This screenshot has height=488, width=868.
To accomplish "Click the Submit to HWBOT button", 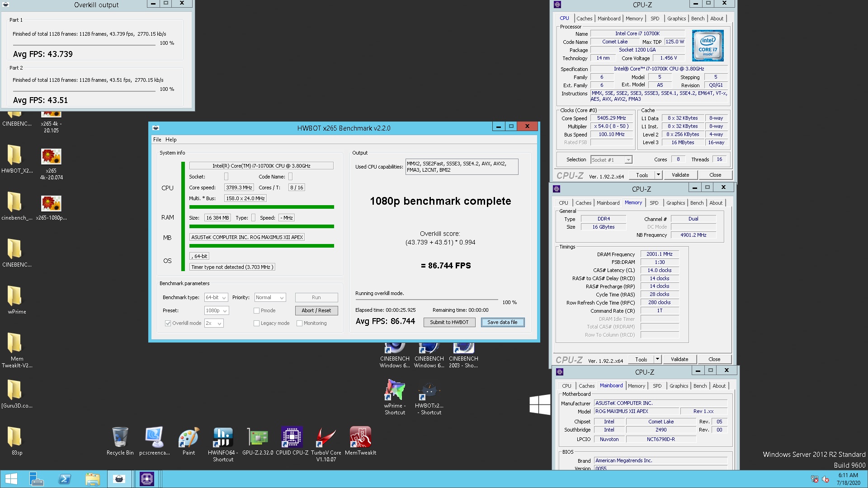I will (x=449, y=322).
